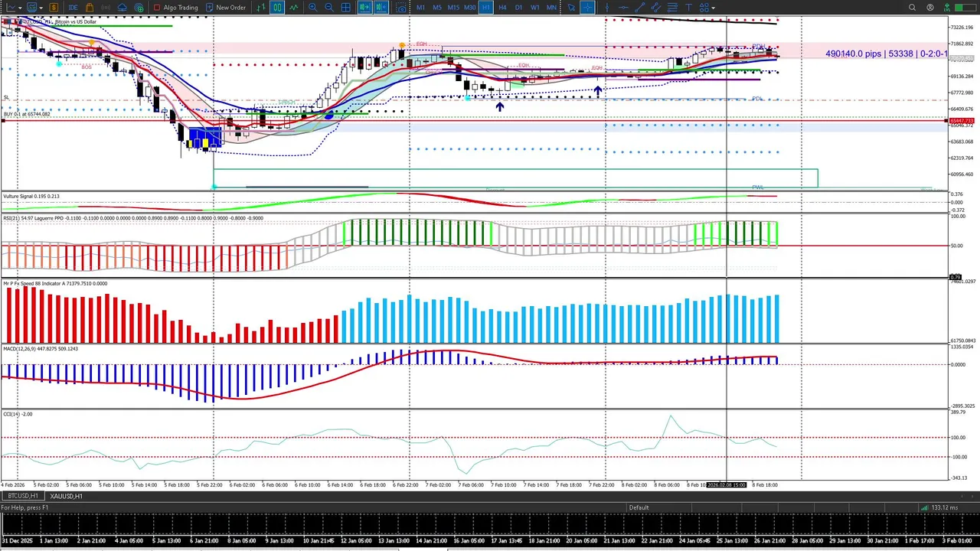Click the red current price label on scale
Screen dimensions: 980x551
[x=962, y=121]
